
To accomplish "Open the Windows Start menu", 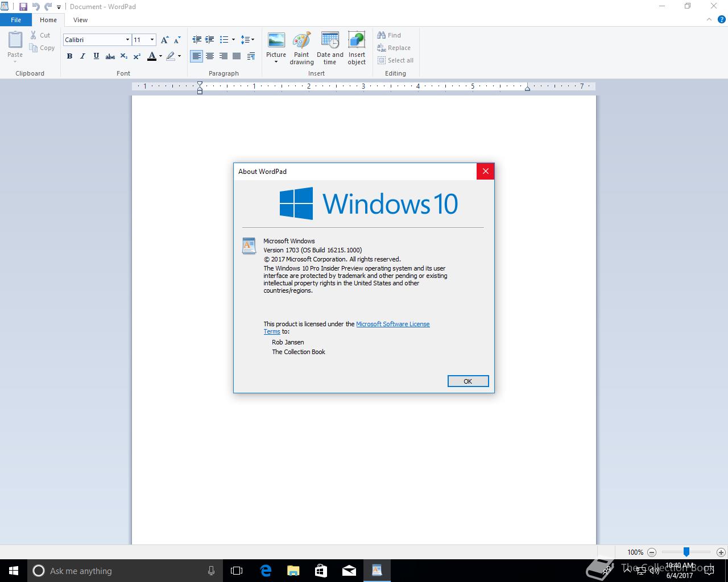I will tap(14, 571).
